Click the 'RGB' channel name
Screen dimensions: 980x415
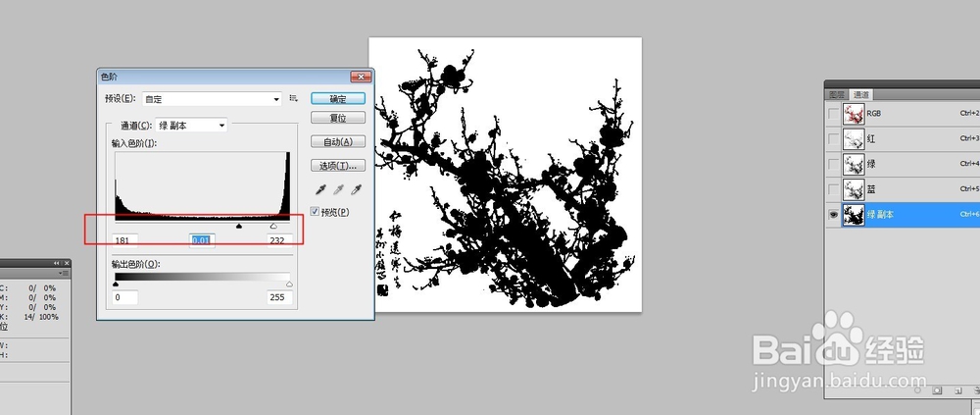pyautogui.click(x=874, y=114)
